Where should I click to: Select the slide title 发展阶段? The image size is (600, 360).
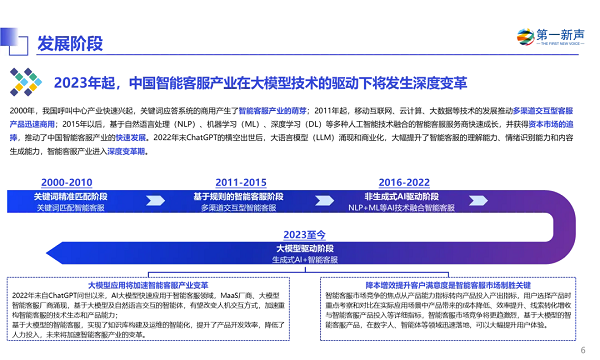70,43
